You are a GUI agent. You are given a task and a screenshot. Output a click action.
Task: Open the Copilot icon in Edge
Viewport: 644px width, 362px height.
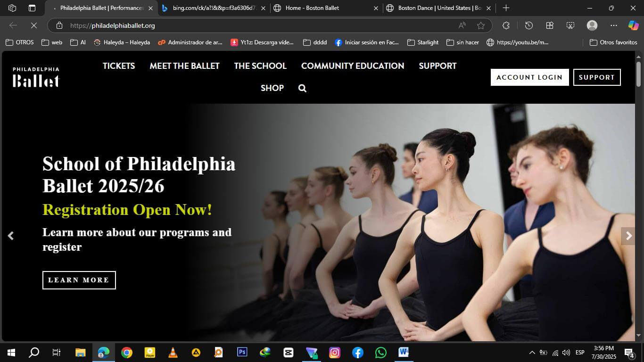click(633, 25)
